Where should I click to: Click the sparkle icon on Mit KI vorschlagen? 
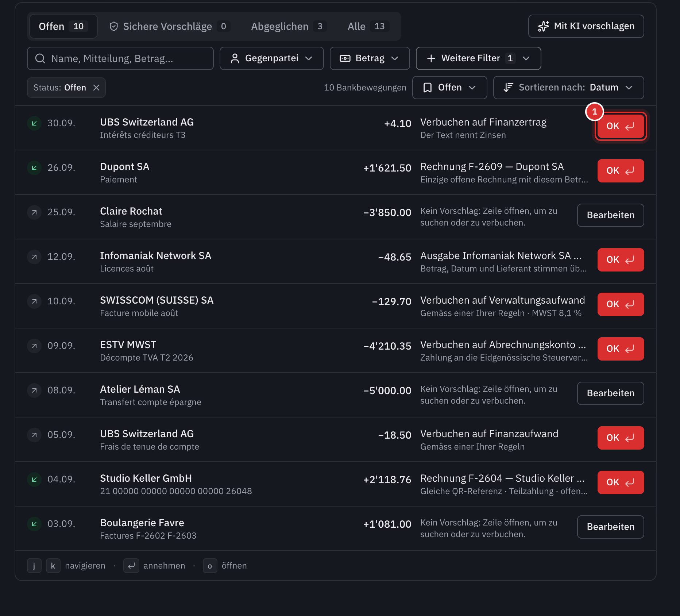pos(544,26)
